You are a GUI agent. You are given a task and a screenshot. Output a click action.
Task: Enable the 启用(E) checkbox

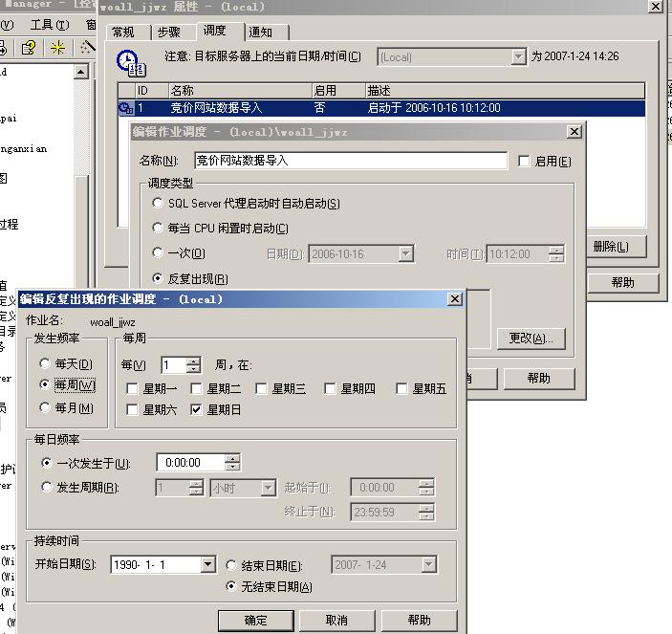pos(524,162)
